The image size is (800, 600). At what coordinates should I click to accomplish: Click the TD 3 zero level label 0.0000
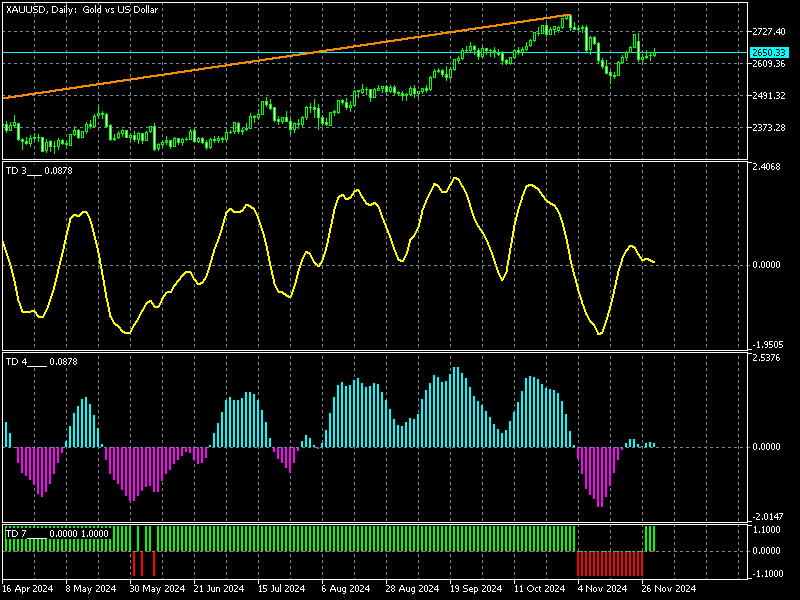click(x=766, y=265)
